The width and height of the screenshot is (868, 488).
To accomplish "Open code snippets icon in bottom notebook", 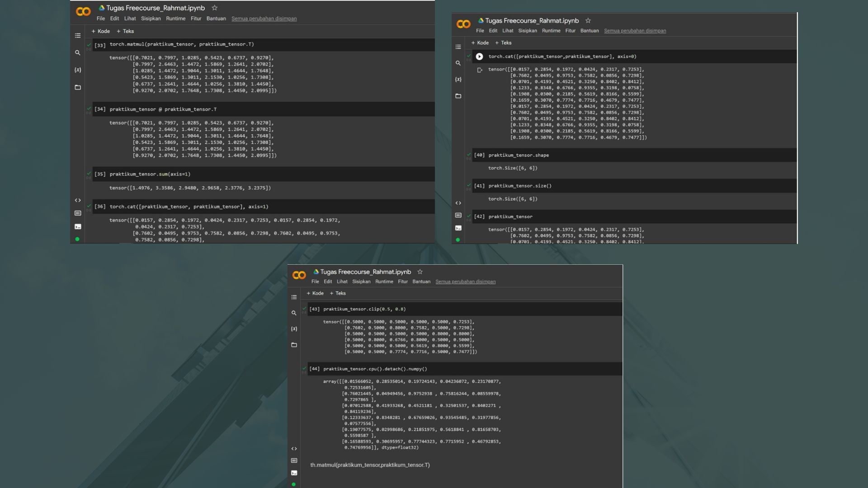I will (x=294, y=449).
